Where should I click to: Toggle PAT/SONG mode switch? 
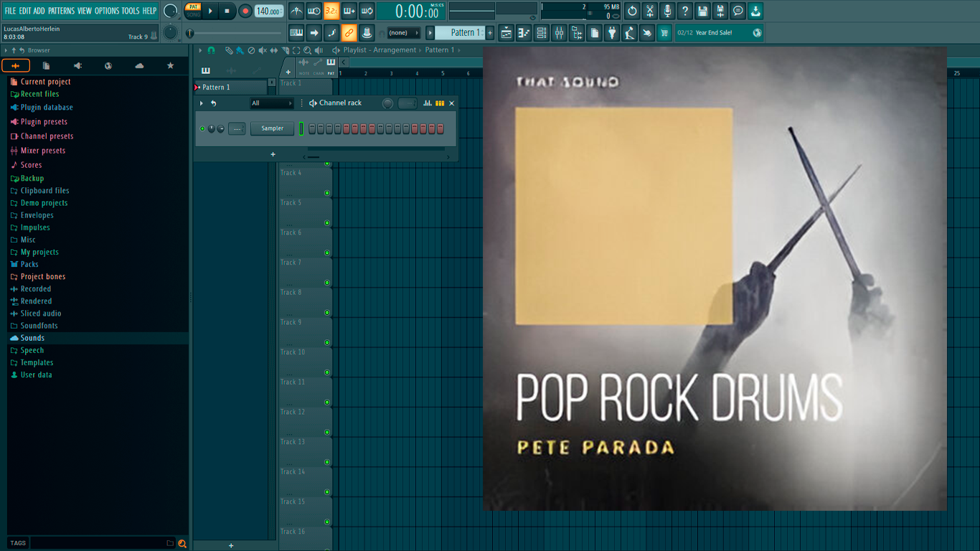coord(193,11)
